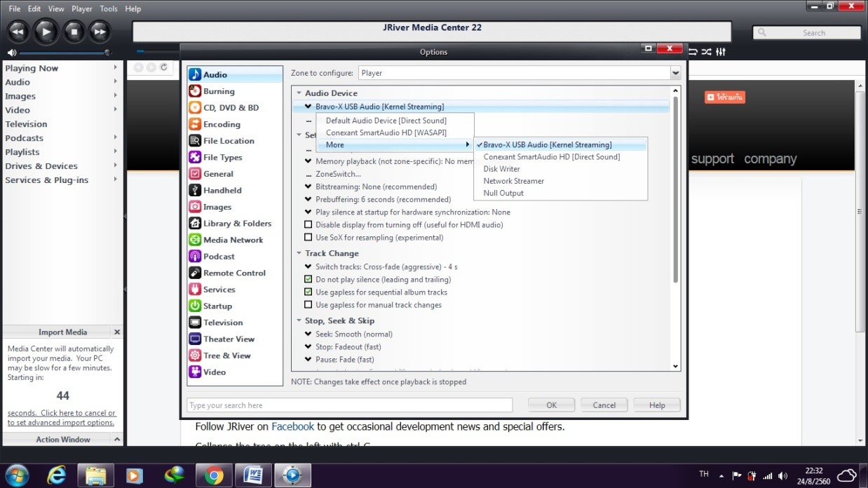868x488 pixels.
Task: Open Services options category
Action: click(x=235, y=289)
